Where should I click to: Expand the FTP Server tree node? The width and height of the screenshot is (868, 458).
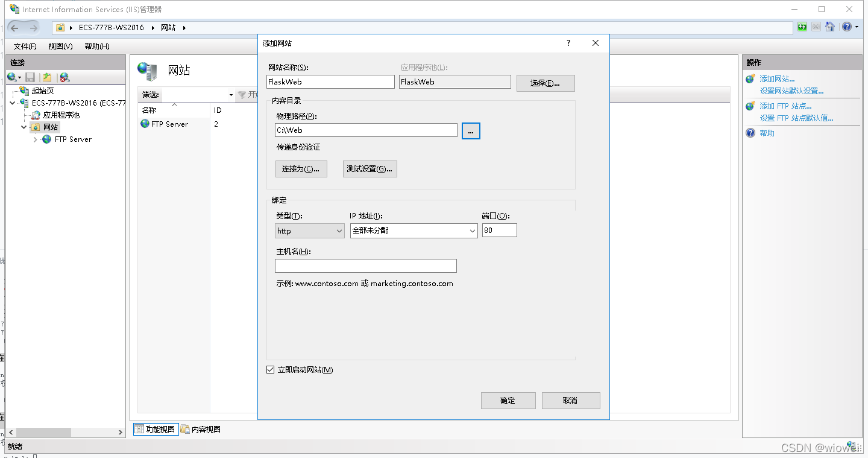pos(36,139)
